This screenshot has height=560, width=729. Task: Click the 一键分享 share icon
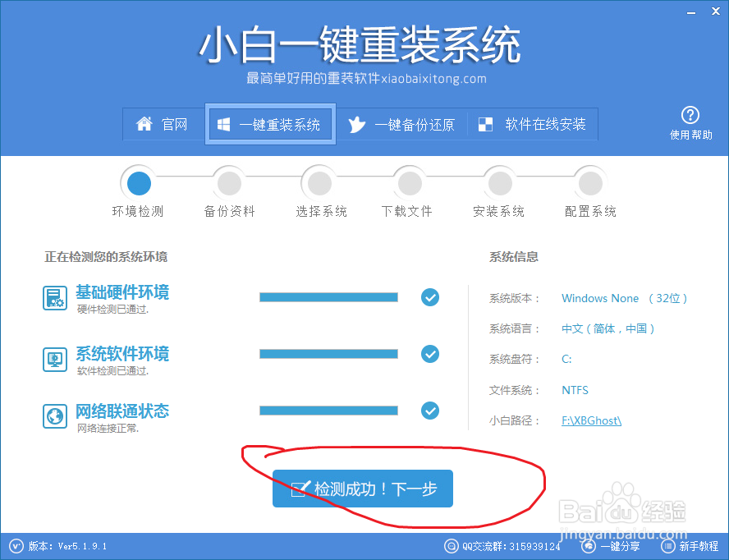coord(589,546)
